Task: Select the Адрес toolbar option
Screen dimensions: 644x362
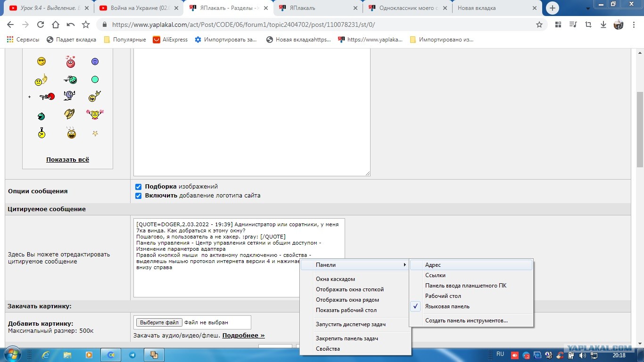Action: (x=471, y=265)
